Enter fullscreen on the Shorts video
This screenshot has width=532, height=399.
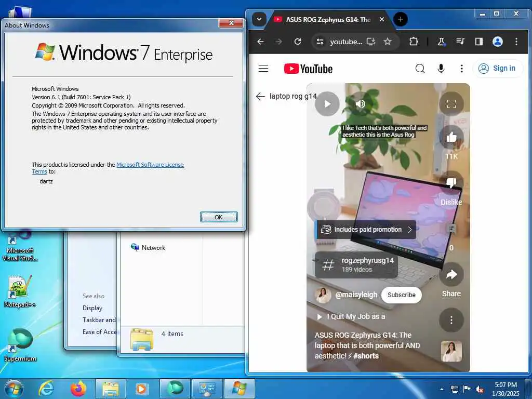point(451,104)
